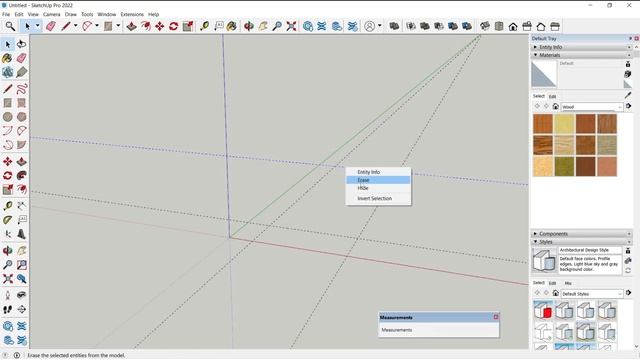Pick the 3D Text tool in the left toolbar
Viewport: 640px width, 360px height.
(x=22, y=234)
